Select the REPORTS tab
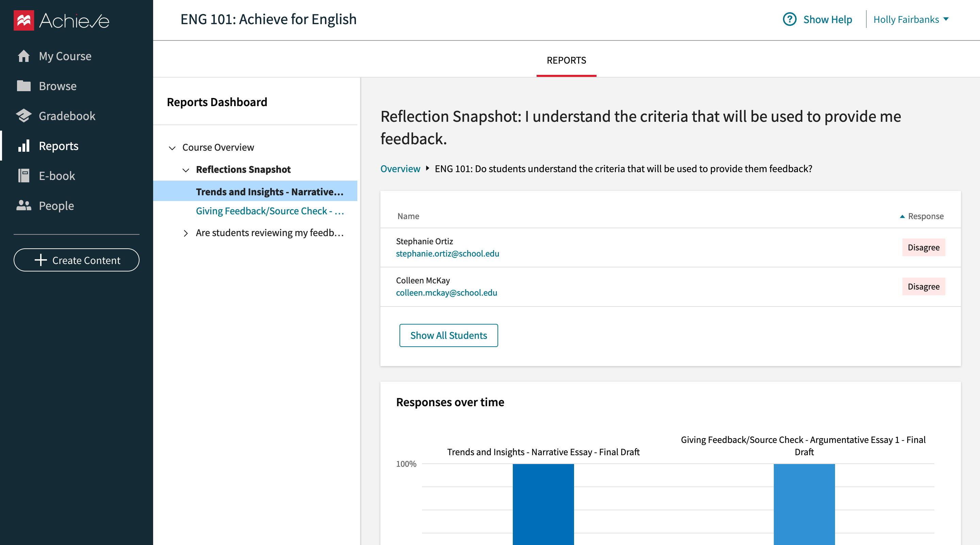This screenshot has width=980, height=545. [567, 60]
